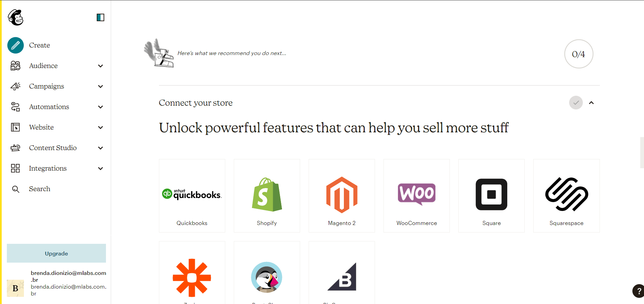Screen dimensions: 644x304
Task: Select the Quickbooks logo
Action: tap(192, 194)
